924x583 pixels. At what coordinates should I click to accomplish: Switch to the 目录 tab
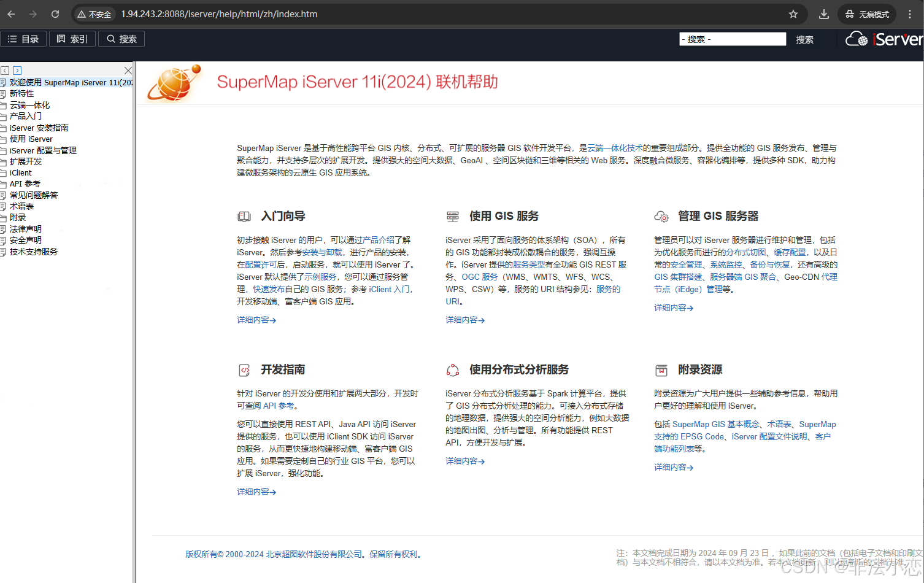23,39
